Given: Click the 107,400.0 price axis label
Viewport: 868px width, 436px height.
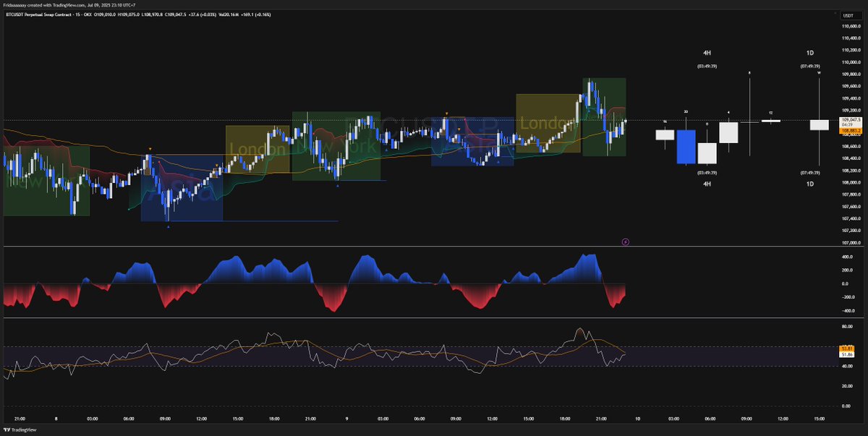Looking at the screenshot, I should point(850,218).
